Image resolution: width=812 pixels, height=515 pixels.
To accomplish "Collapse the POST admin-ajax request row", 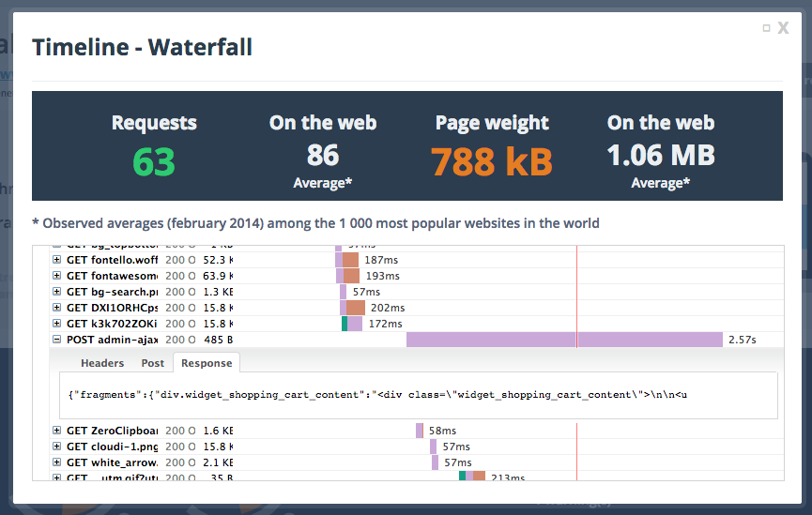I will pyautogui.click(x=57, y=340).
